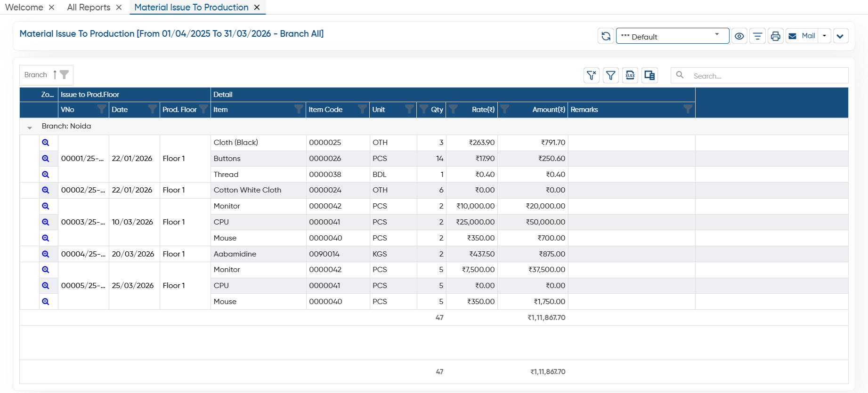Screen dimensions: 868x393
Task: Click the ₹50,000.00 amount cell
Action: click(533, 222)
